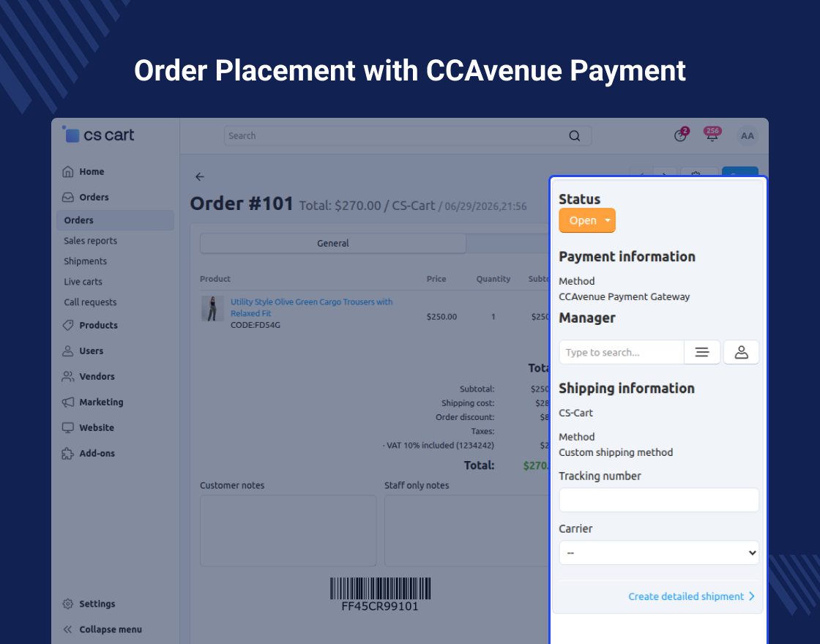
Task: Go to Live carts
Action: (x=83, y=281)
